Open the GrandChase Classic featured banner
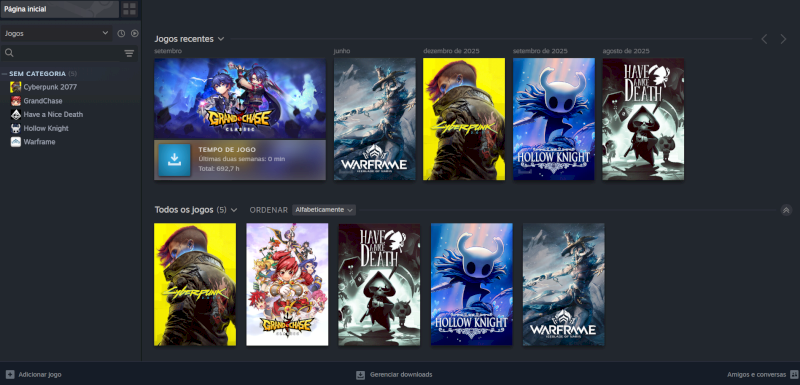Image resolution: width=800 pixels, height=385 pixels. click(240, 98)
